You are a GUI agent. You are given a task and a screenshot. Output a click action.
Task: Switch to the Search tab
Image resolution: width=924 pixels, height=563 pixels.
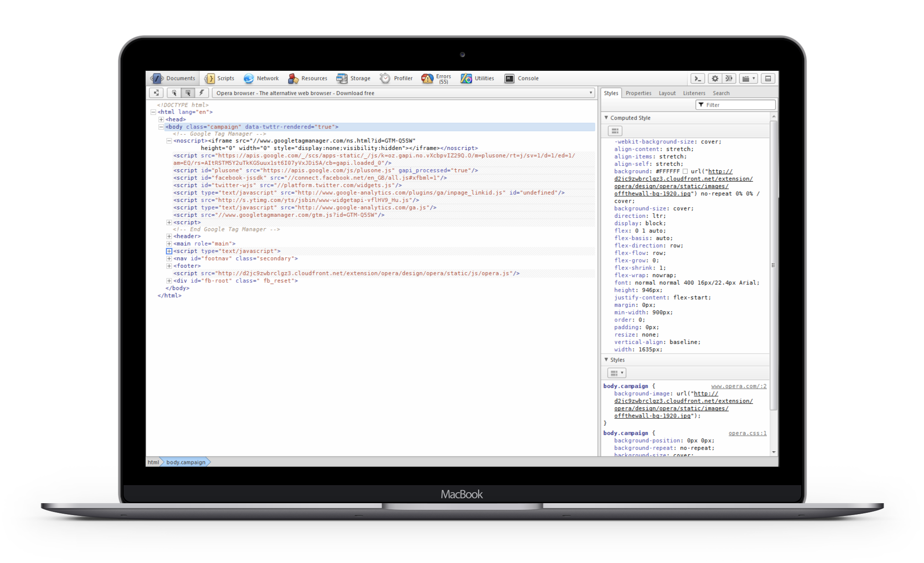[x=721, y=93]
